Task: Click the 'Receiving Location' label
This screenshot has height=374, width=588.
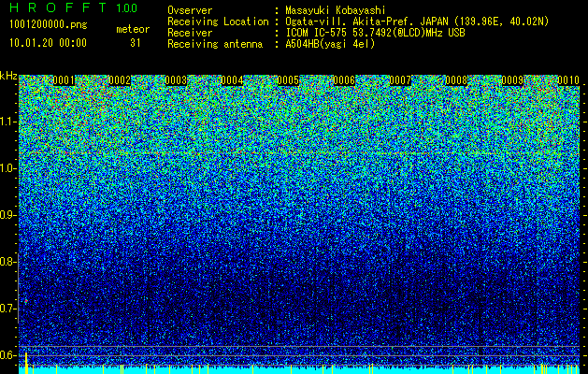Action: coord(218,22)
